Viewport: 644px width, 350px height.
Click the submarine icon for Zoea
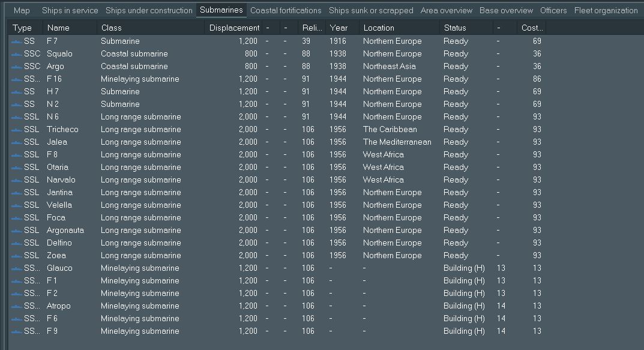[16, 256]
